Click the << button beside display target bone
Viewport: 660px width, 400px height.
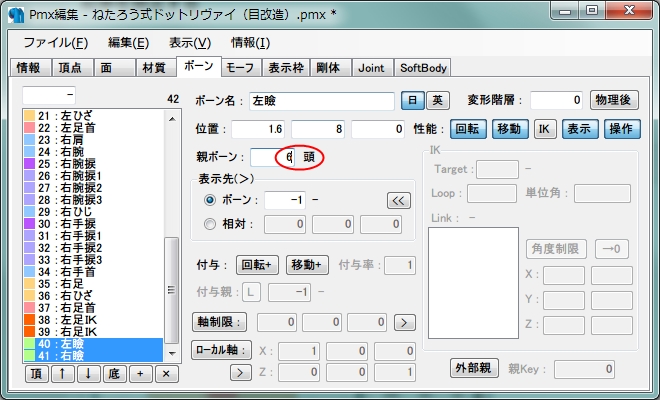coord(399,200)
